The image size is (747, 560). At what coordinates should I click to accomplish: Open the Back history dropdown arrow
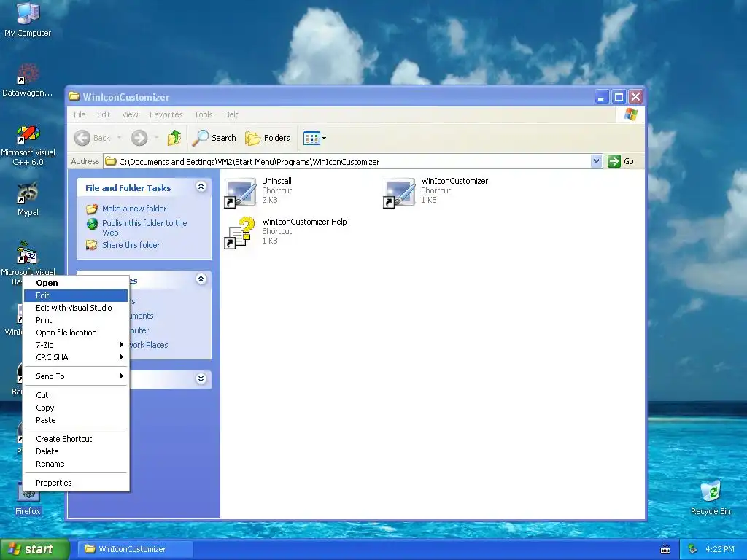pos(119,138)
